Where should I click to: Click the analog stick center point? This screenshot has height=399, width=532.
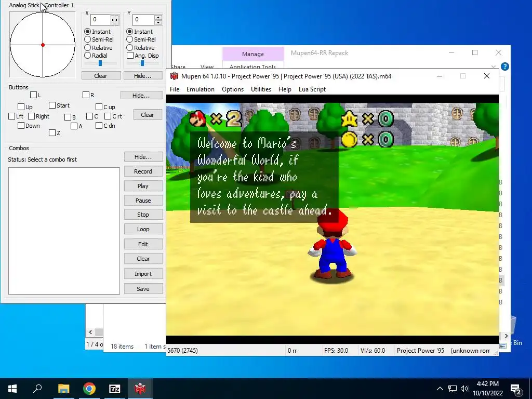[43, 45]
